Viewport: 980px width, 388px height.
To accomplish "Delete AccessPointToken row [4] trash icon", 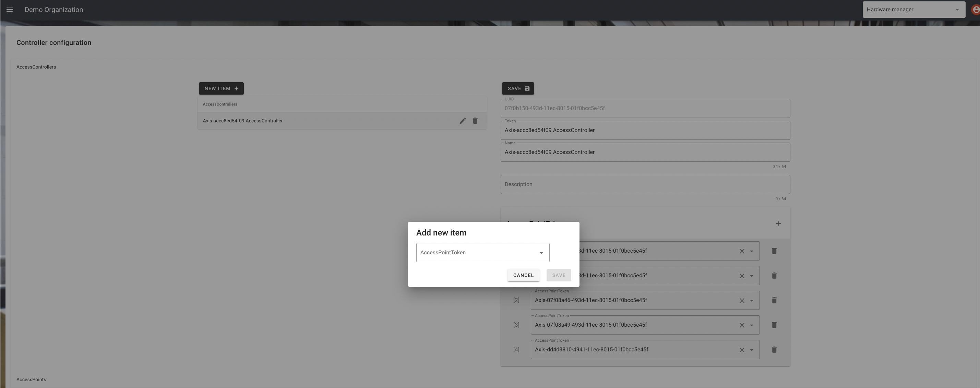I will (774, 350).
